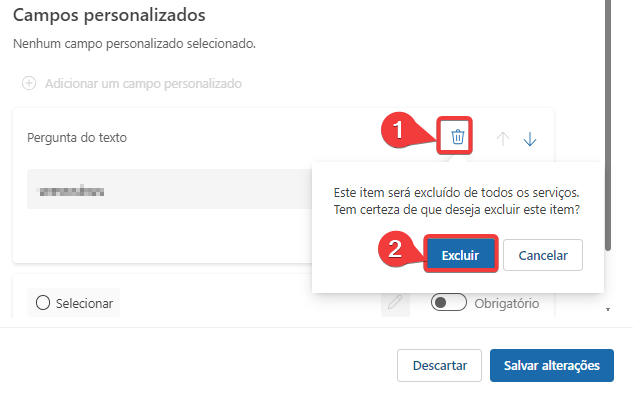The width and height of the screenshot is (633, 394).
Task: Click the vertical scrollbar thumb
Action: pos(608,125)
